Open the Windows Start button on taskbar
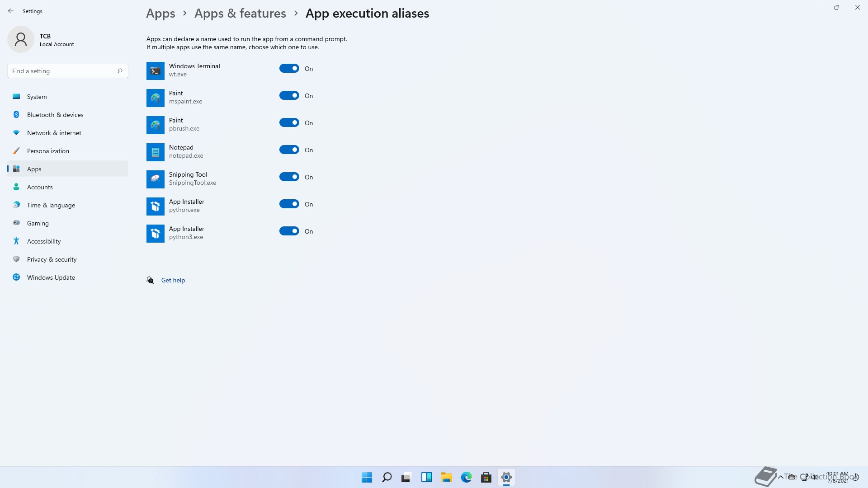This screenshot has height=488, width=868. (367, 477)
